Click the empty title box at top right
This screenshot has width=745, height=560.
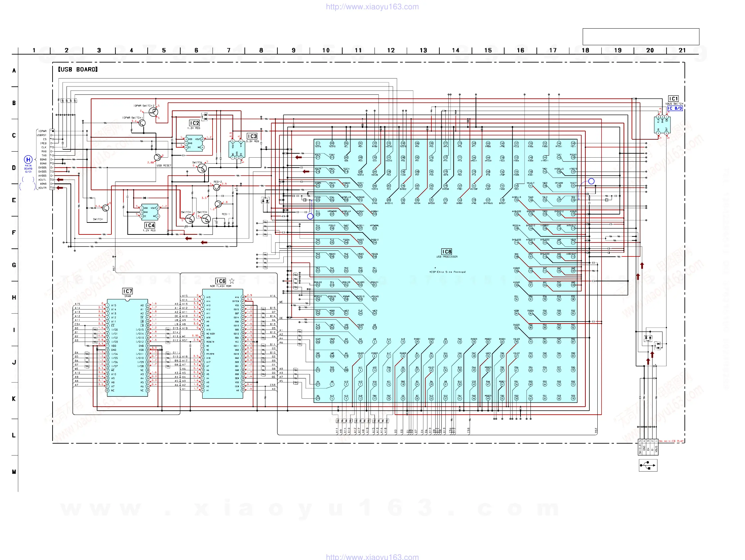pos(641,37)
